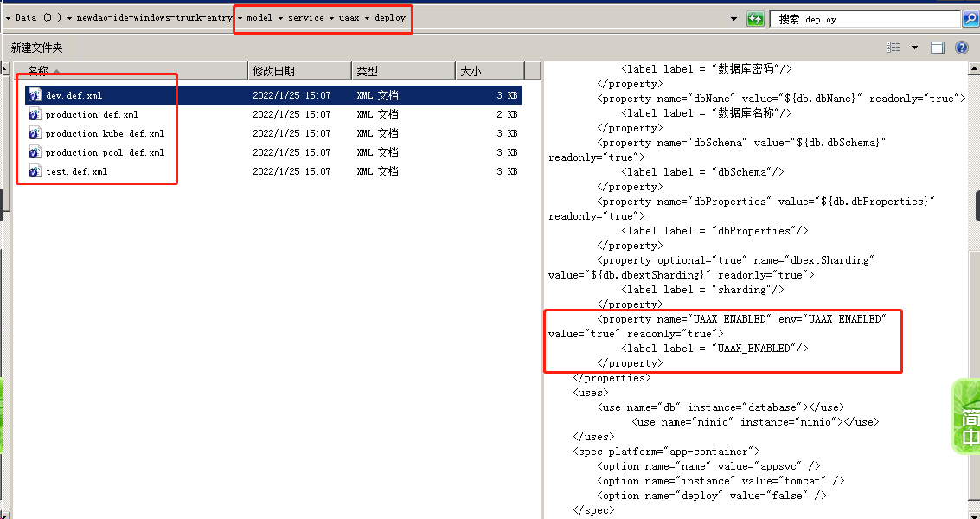The width and height of the screenshot is (980, 519).
Task: Click the test.def.xml file icon
Action: coord(35,171)
